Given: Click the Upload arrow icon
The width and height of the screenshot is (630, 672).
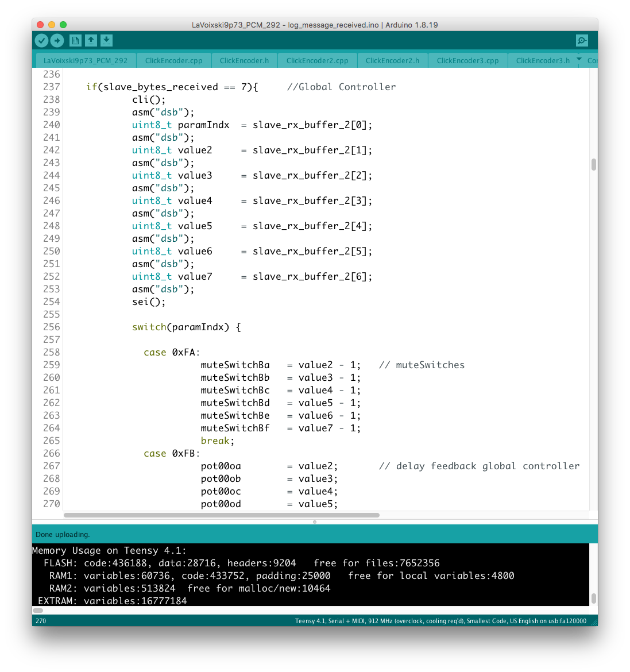Looking at the screenshot, I should pyautogui.click(x=57, y=40).
